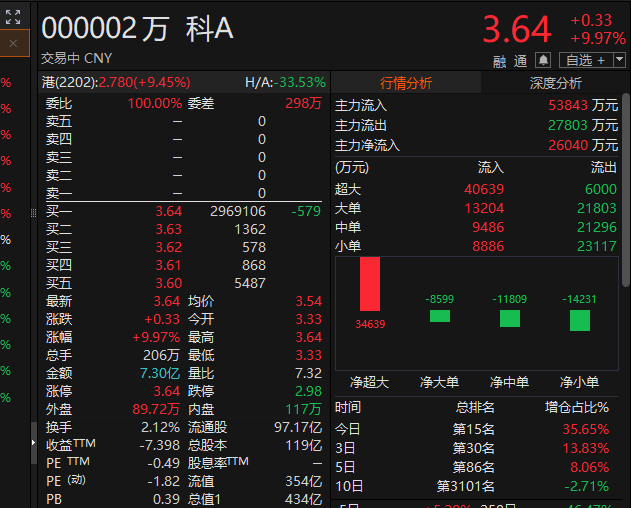Click the 买一 bid price 3.64

169,211
